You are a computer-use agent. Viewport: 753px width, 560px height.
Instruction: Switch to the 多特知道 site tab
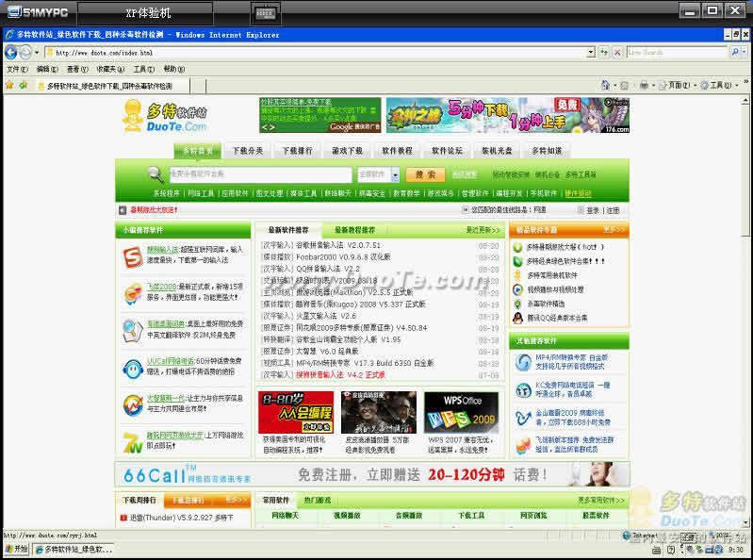click(547, 151)
